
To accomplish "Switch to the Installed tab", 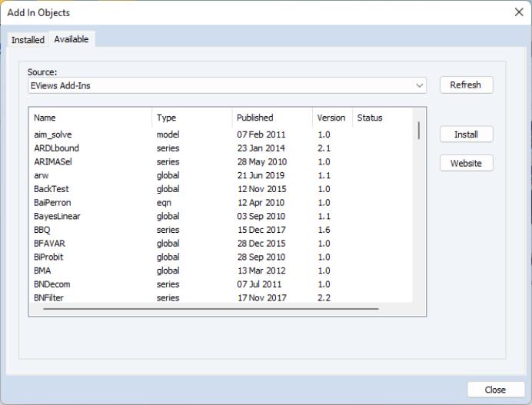I will click(28, 40).
